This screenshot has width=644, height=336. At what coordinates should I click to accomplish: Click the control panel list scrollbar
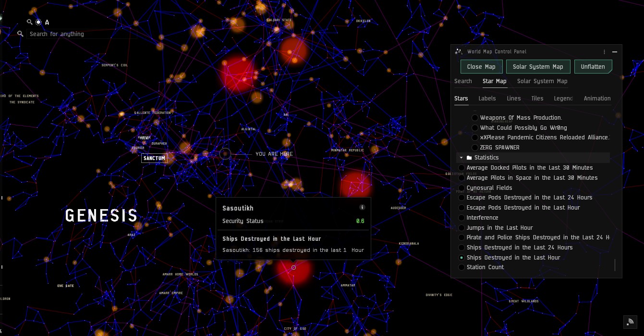click(x=615, y=265)
